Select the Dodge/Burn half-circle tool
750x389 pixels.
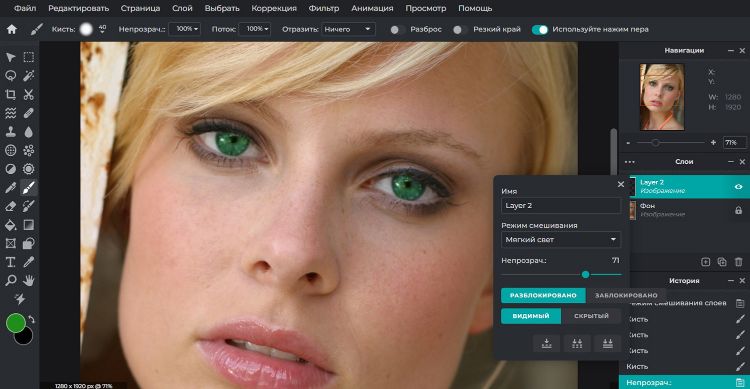tap(11, 169)
